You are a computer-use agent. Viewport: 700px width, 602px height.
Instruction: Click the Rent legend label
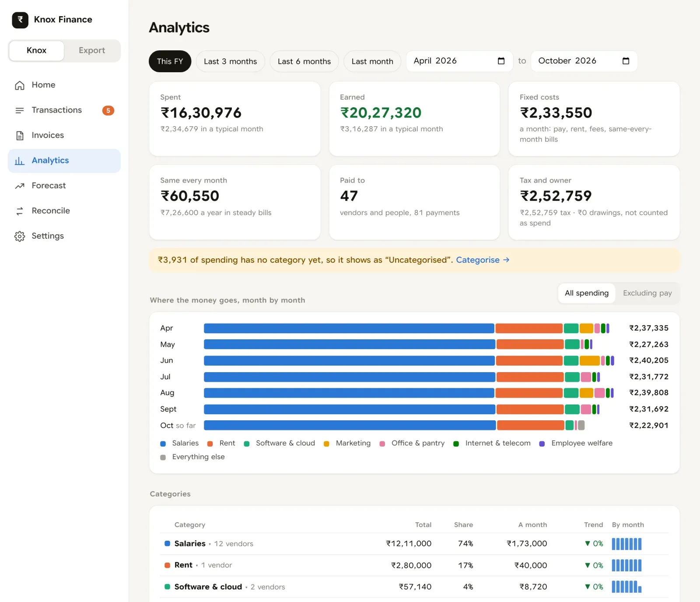pos(227,443)
